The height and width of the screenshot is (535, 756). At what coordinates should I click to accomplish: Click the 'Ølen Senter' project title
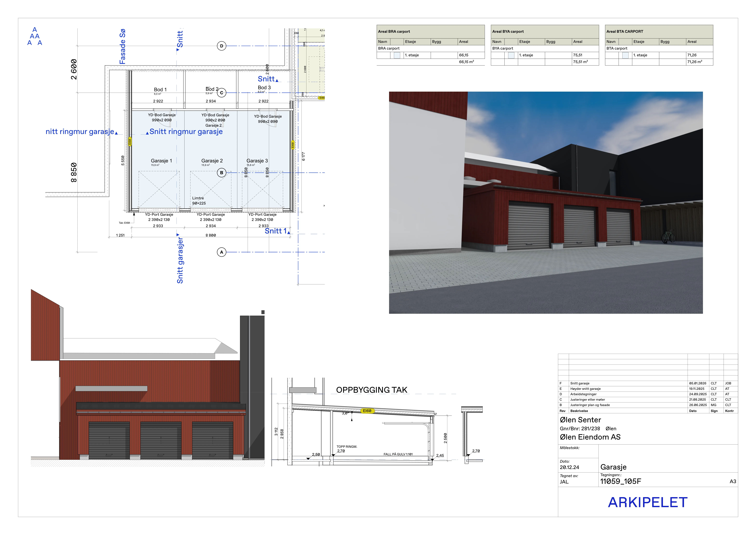(x=580, y=420)
